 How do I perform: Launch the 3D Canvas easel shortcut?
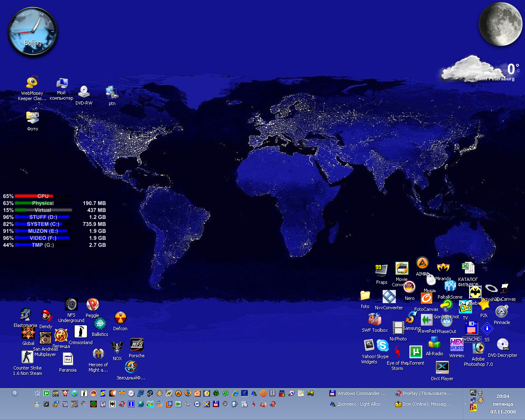(505, 289)
